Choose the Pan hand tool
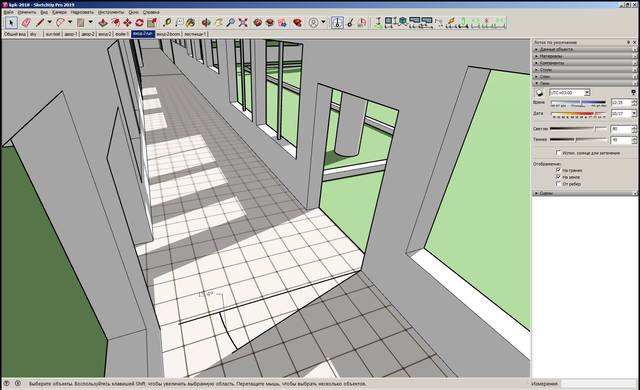640x390 pixels. (218, 22)
